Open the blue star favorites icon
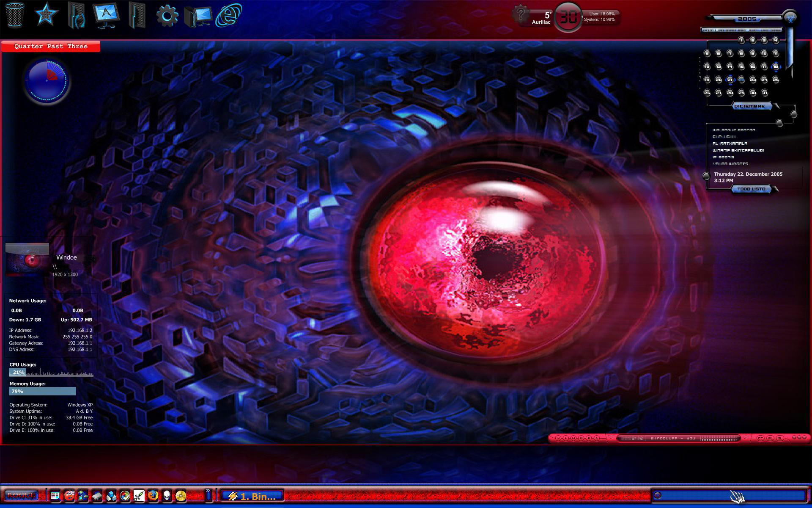 coord(46,14)
